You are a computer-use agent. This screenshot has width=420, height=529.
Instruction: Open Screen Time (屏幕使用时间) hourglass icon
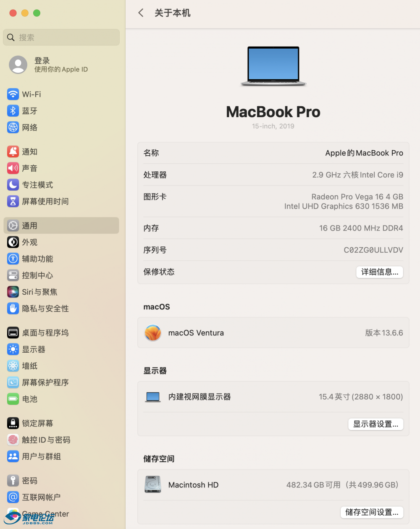13,202
